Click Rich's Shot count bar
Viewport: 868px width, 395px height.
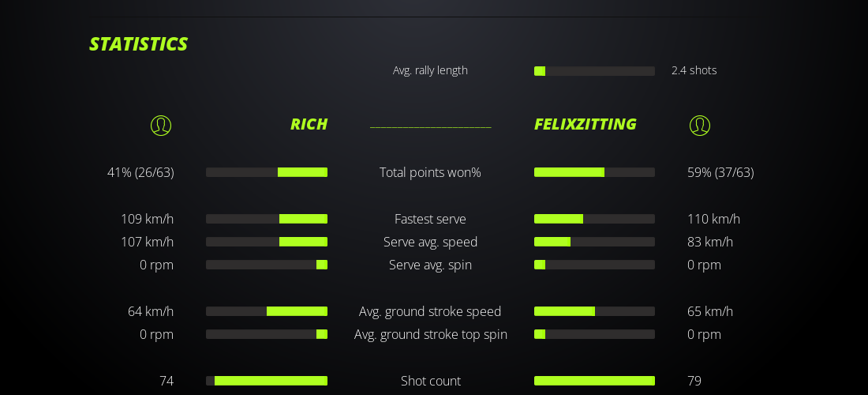[267, 381]
